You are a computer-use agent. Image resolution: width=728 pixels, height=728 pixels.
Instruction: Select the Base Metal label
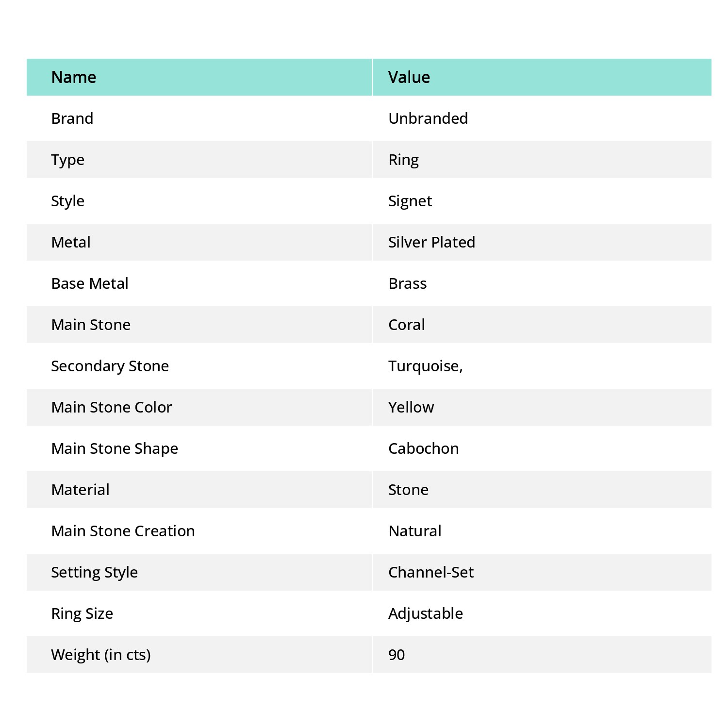[x=90, y=283]
